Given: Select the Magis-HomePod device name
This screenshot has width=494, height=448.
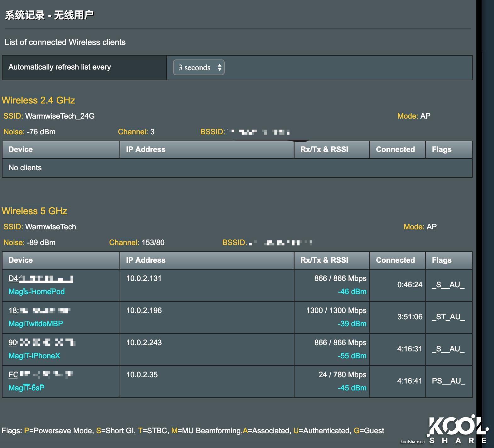Looking at the screenshot, I should pos(36,292).
